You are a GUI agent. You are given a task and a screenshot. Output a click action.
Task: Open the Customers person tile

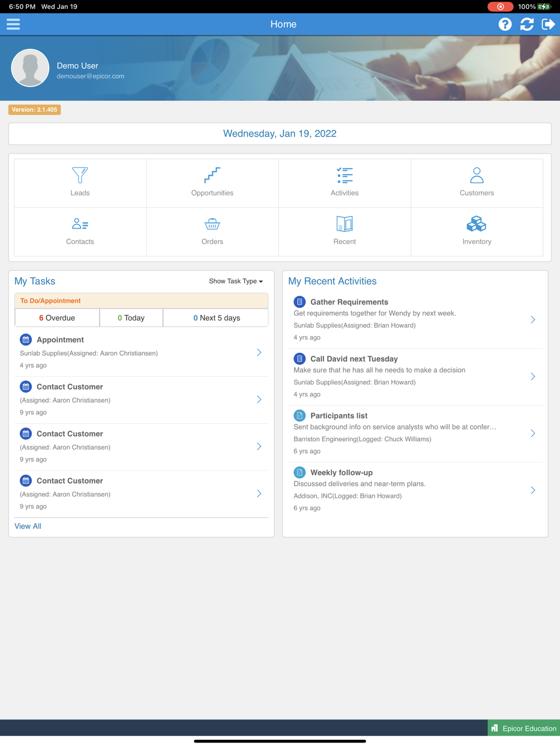[477, 183]
